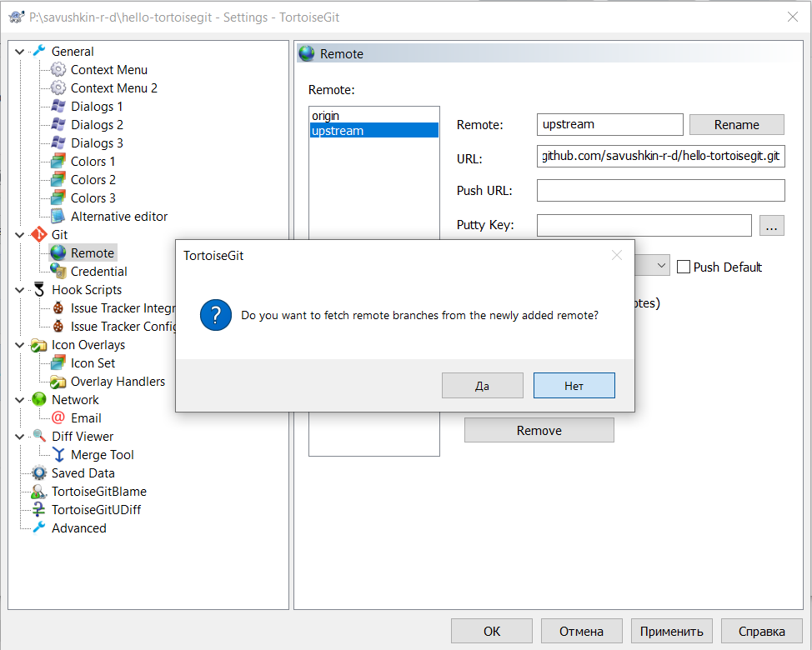Click the URL input field

click(x=661, y=156)
